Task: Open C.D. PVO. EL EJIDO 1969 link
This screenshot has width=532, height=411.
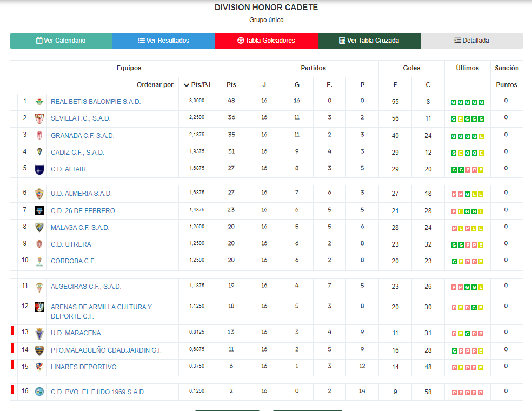Action: point(98,392)
